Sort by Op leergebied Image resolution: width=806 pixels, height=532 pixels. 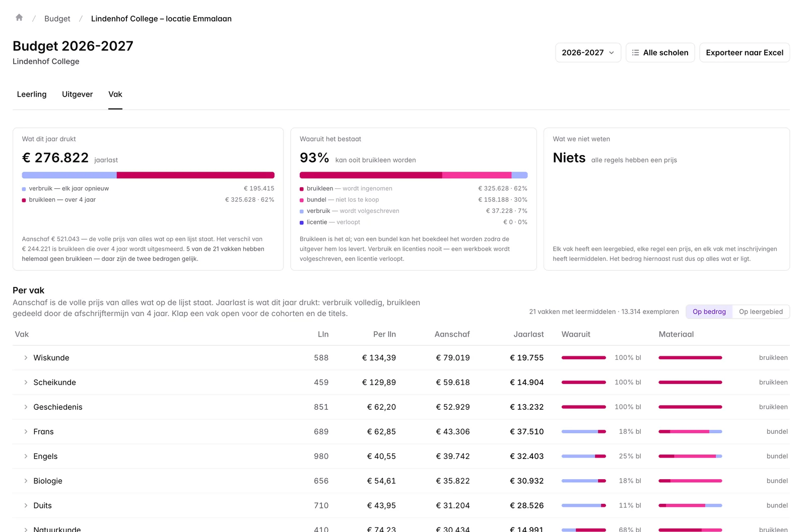point(761,312)
